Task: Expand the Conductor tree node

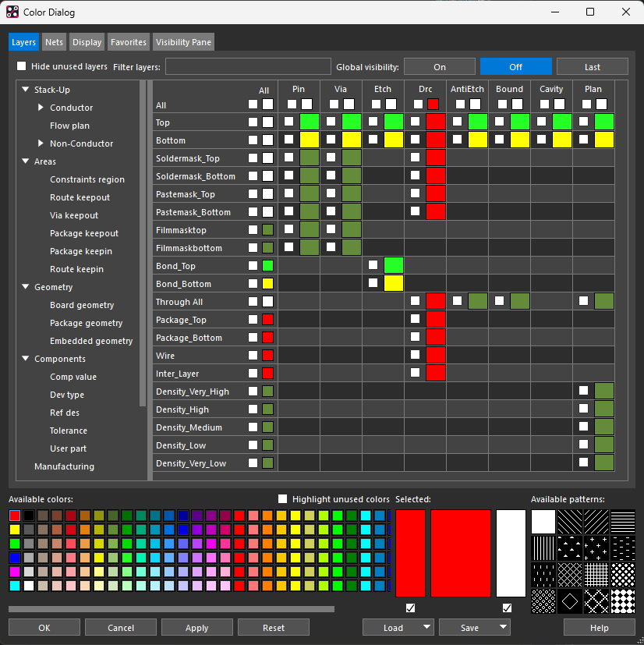Action: click(41, 108)
